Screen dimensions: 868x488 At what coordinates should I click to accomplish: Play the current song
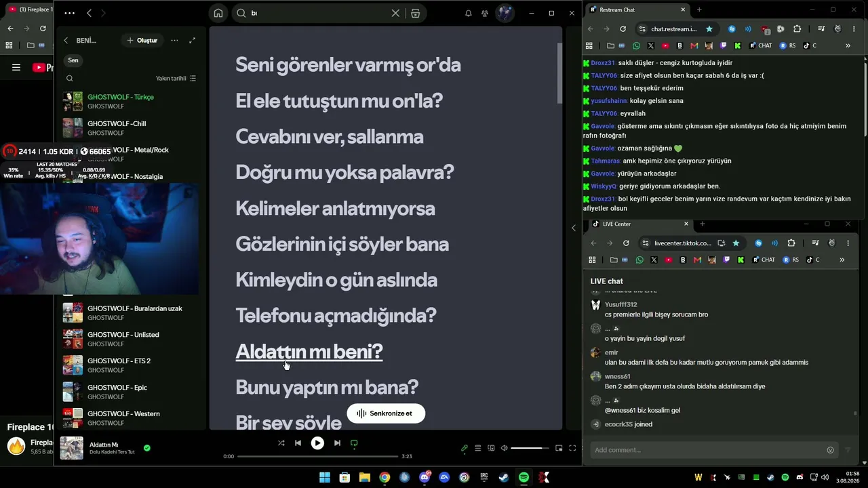[x=317, y=443]
